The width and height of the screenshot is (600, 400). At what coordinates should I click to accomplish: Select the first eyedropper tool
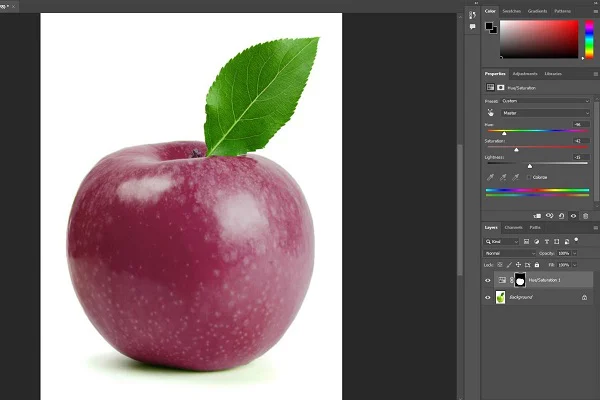point(490,177)
